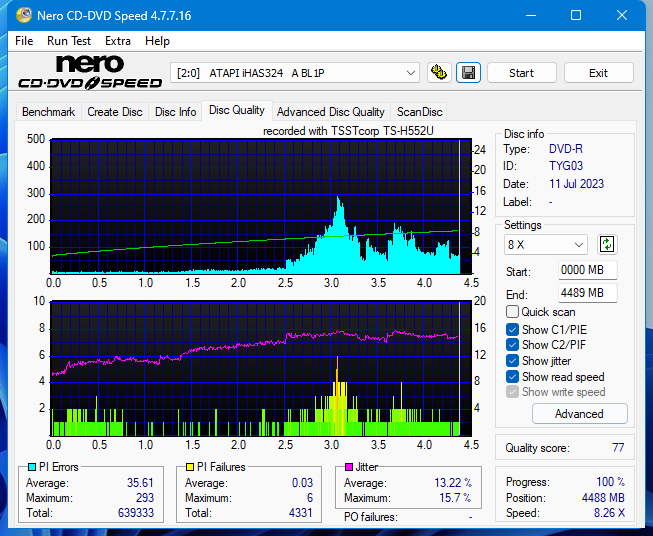Toggle Show read speed checkbox
The height and width of the screenshot is (536, 653).
[512, 376]
